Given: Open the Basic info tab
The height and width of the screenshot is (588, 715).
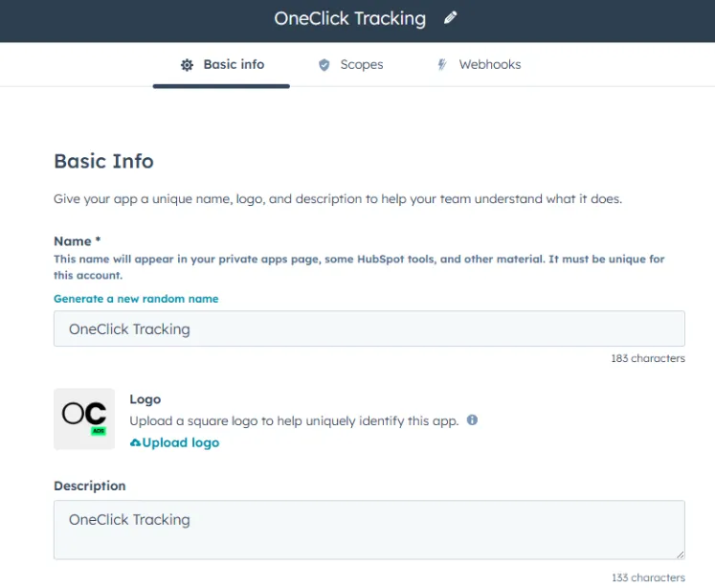Looking at the screenshot, I should pos(222,65).
